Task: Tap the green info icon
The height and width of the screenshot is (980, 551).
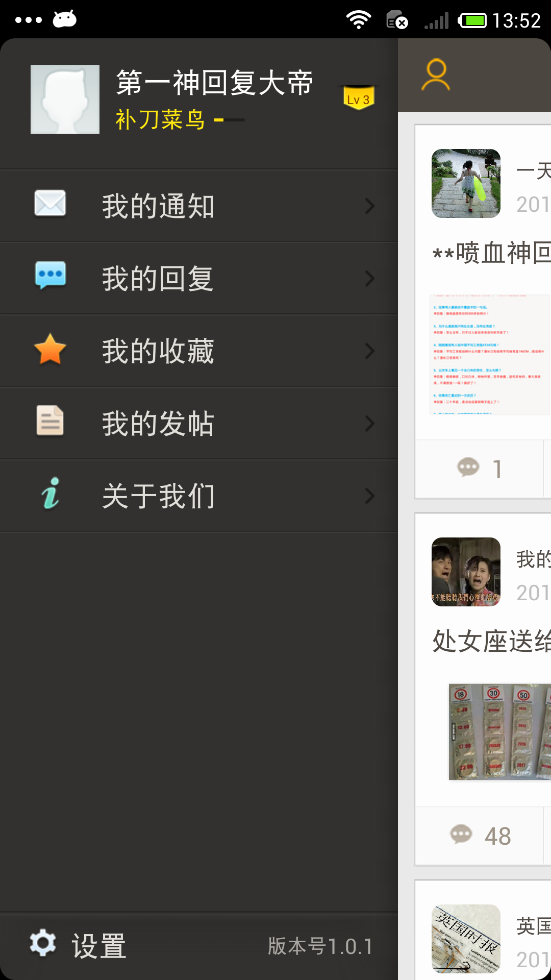Action: tap(50, 494)
